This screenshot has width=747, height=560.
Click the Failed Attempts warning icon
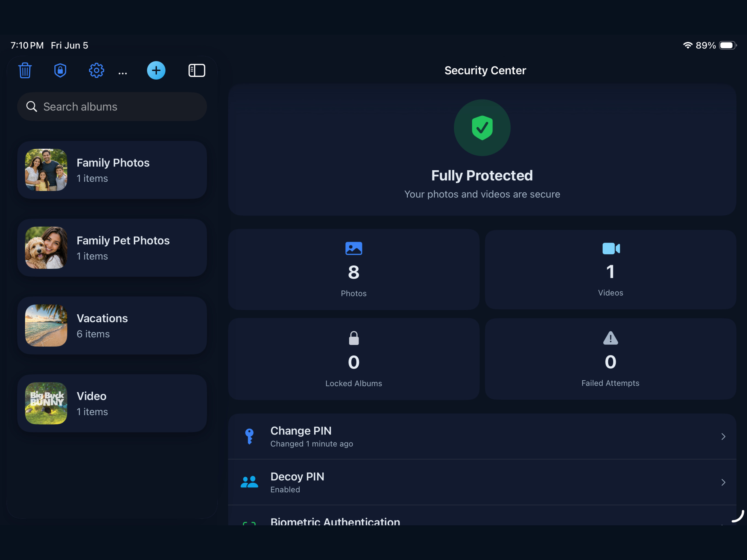610,338
